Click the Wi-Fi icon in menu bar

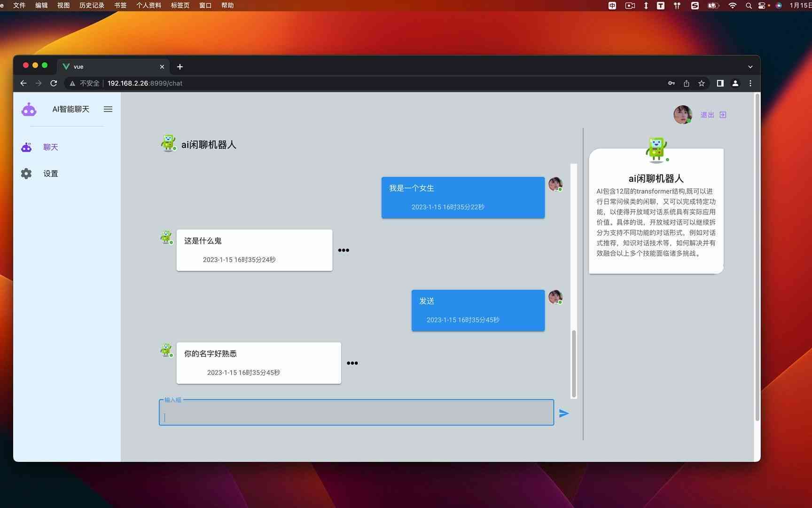coord(732,5)
